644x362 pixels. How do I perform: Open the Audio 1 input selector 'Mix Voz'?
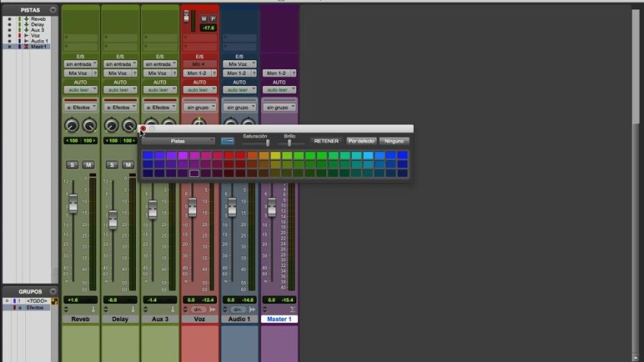pos(240,65)
